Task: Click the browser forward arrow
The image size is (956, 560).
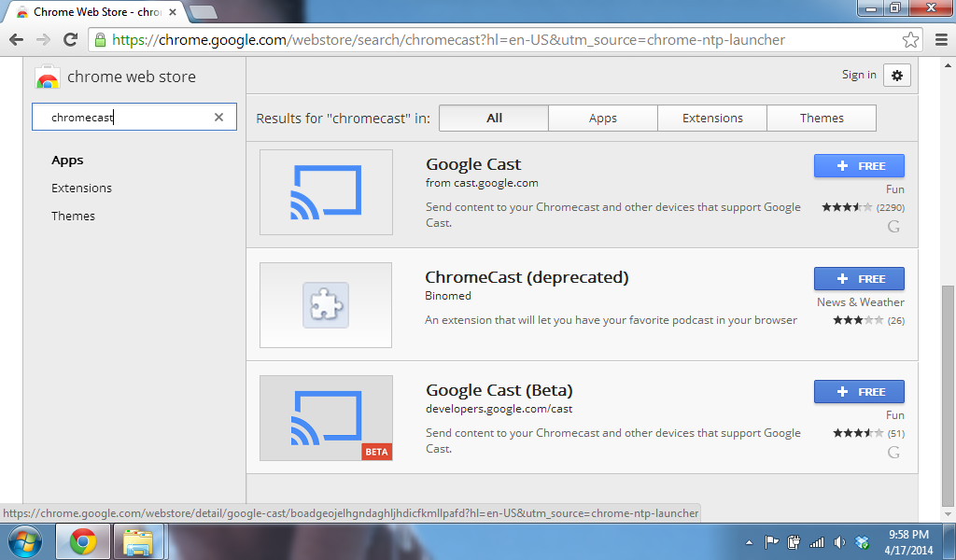Action: point(43,39)
